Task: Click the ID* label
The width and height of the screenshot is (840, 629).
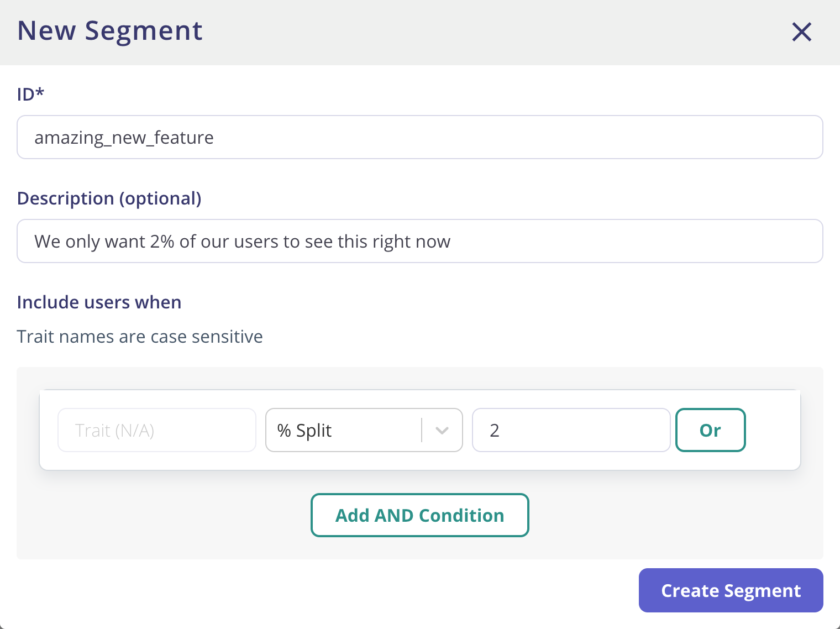Action: tap(30, 95)
